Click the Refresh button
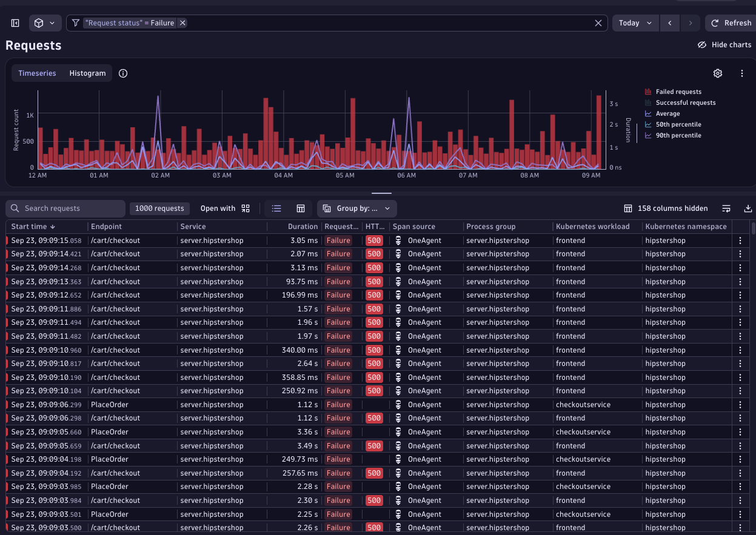 [731, 23]
